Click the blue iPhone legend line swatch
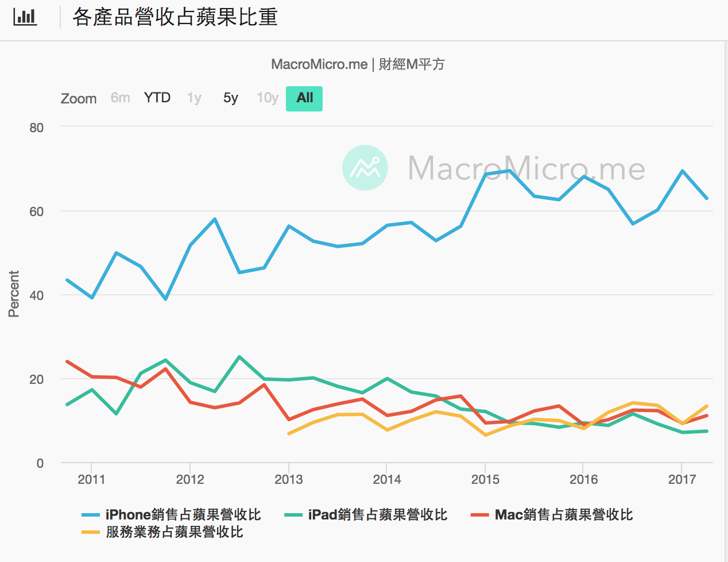 pyautogui.click(x=91, y=515)
